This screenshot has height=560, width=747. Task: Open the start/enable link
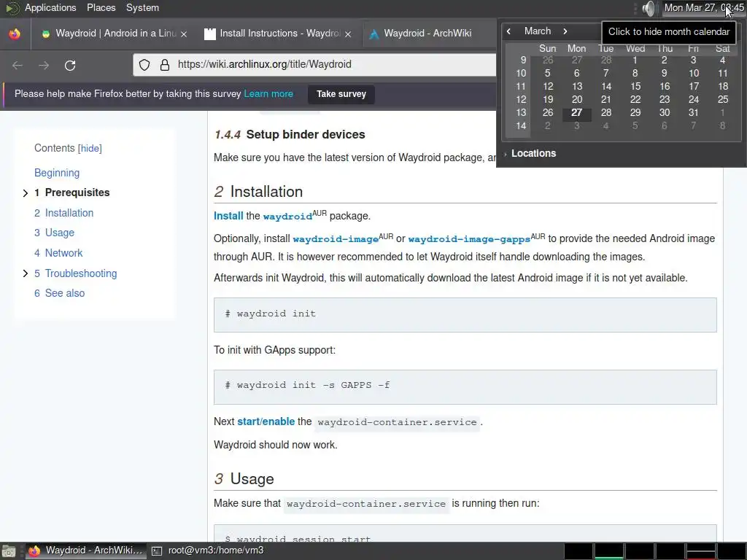coord(266,421)
